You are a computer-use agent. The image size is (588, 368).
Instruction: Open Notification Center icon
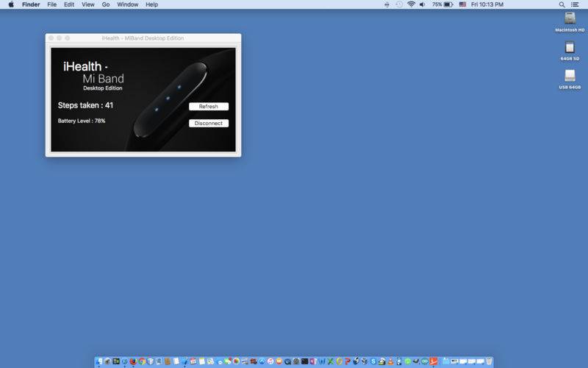575,4
